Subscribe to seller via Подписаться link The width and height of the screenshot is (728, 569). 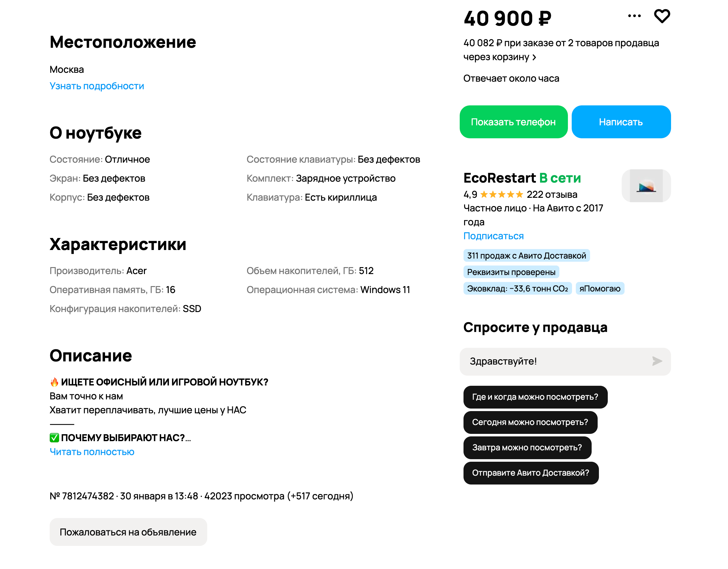(x=493, y=236)
